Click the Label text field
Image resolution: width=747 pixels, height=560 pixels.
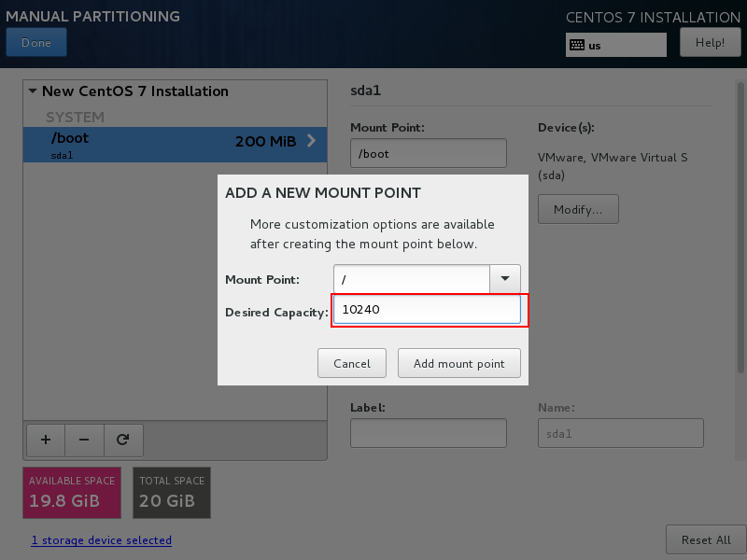(428, 433)
